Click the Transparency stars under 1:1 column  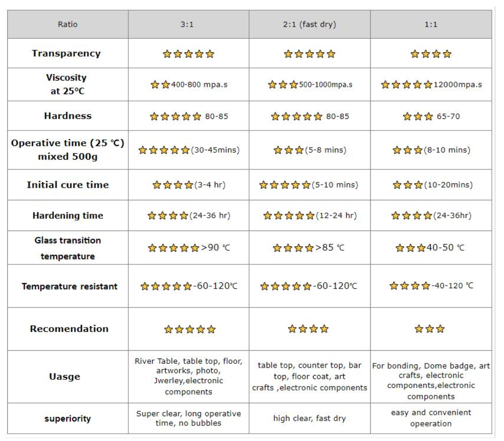coord(431,54)
